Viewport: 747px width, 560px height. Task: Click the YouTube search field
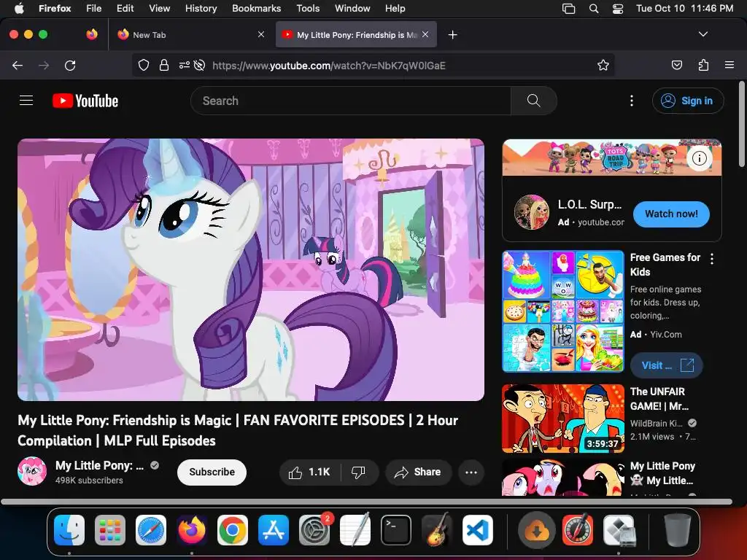351,101
